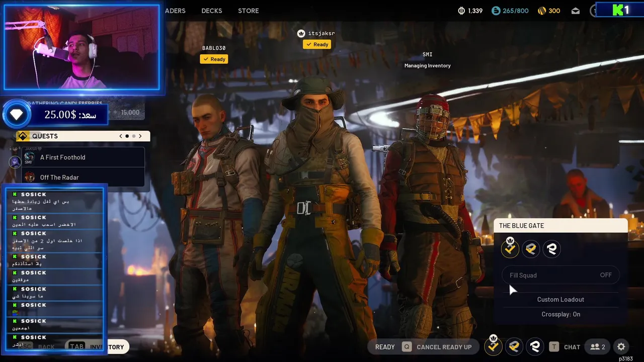Viewport: 644px width, 362px height.
Task: Click the Managing Inventory status label
Action: click(427, 65)
